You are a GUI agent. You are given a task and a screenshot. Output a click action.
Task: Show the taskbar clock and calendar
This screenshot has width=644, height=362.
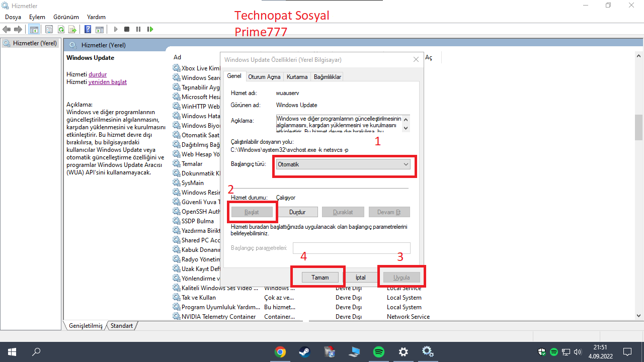click(600, 352)
